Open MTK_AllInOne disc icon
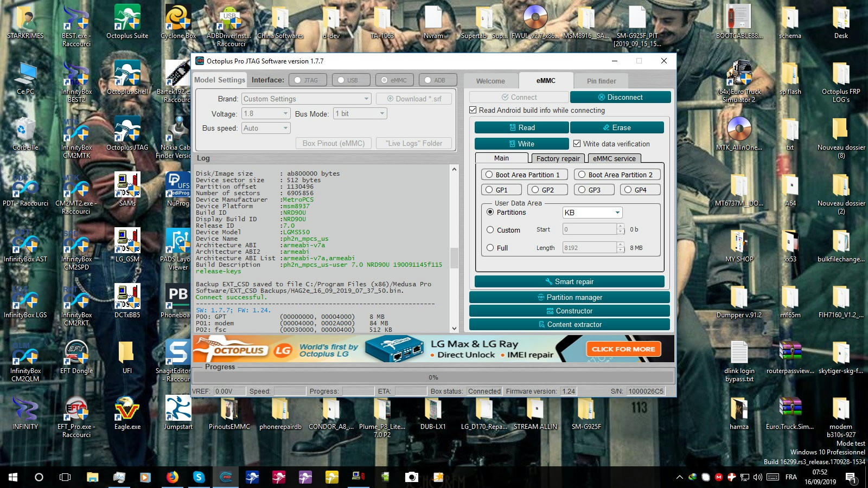The width and height of the screenshot is (868, 488). tap(739, 133)
